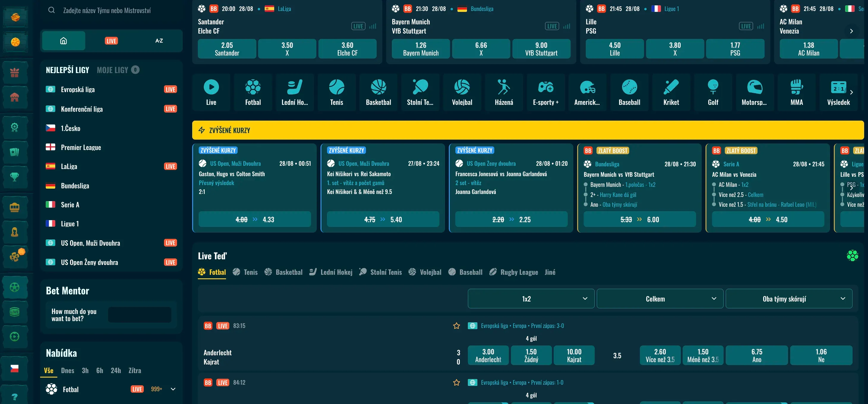Switch to the A-Z tab in sidebar
868x404 pixels.
pyautogui.click(x=159, y=41)
